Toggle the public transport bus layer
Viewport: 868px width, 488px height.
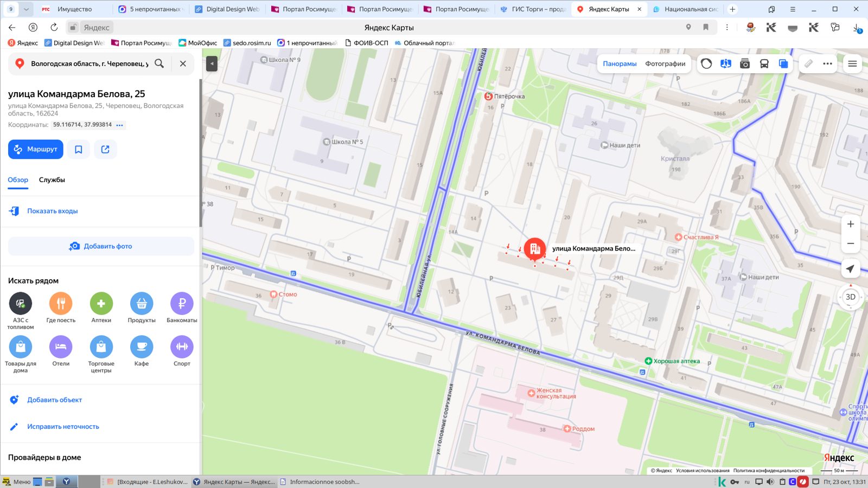[764, 63]
